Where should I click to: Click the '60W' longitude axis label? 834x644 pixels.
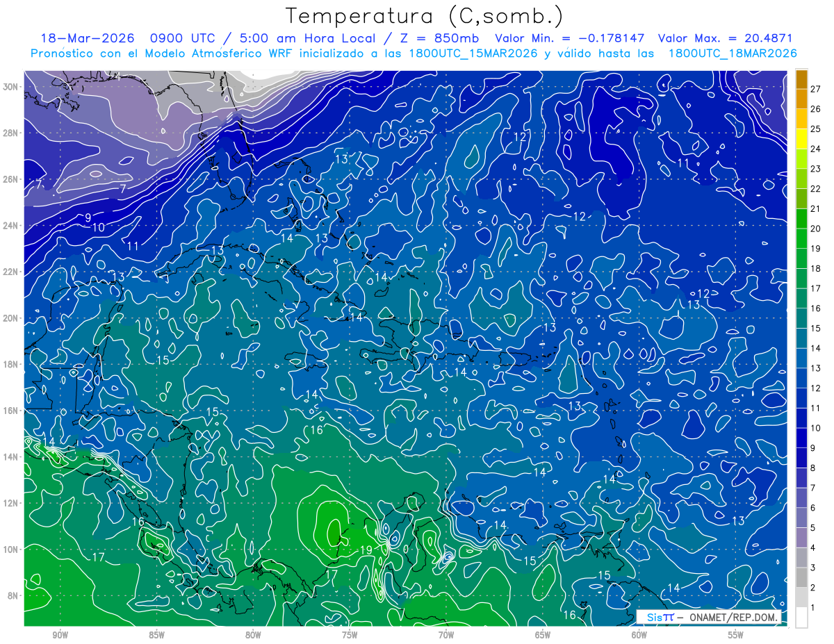639,635
